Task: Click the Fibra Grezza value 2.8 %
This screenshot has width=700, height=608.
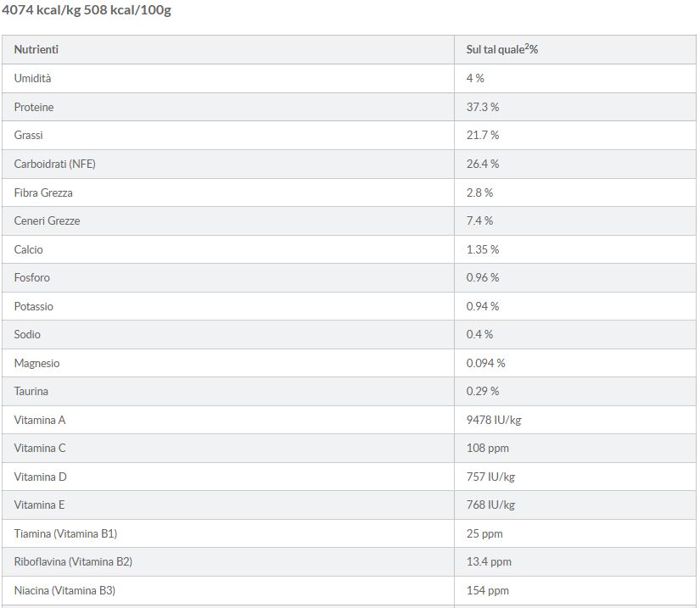Action: tap(479, 192)
